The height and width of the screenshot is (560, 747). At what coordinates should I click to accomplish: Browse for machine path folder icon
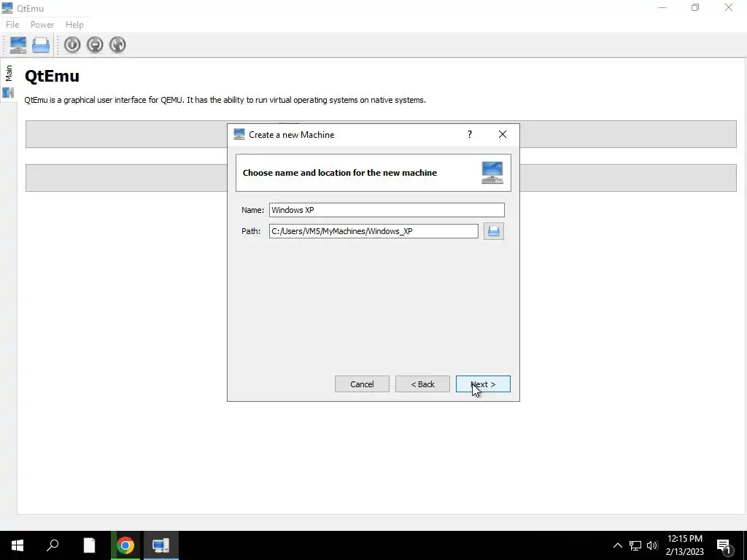(494, 231)
